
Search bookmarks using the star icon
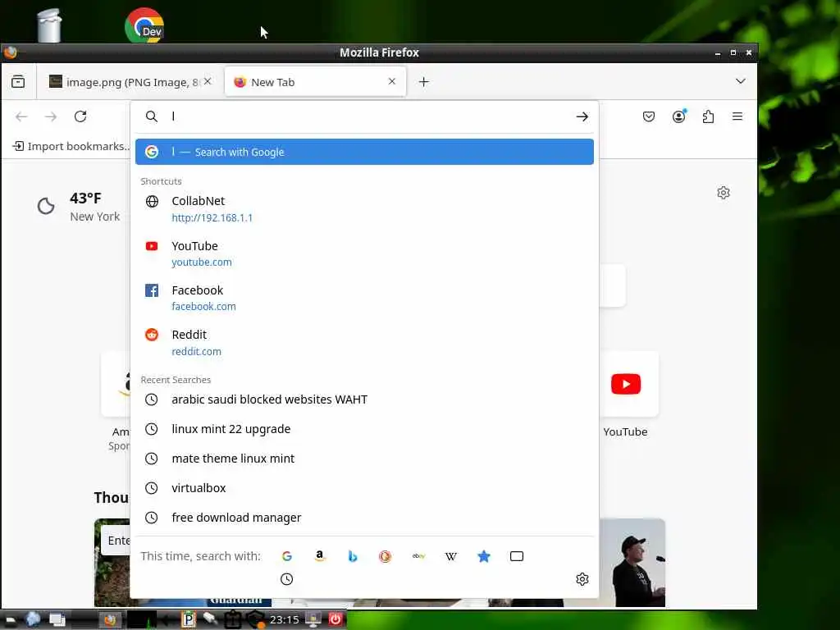click(484, 556)
